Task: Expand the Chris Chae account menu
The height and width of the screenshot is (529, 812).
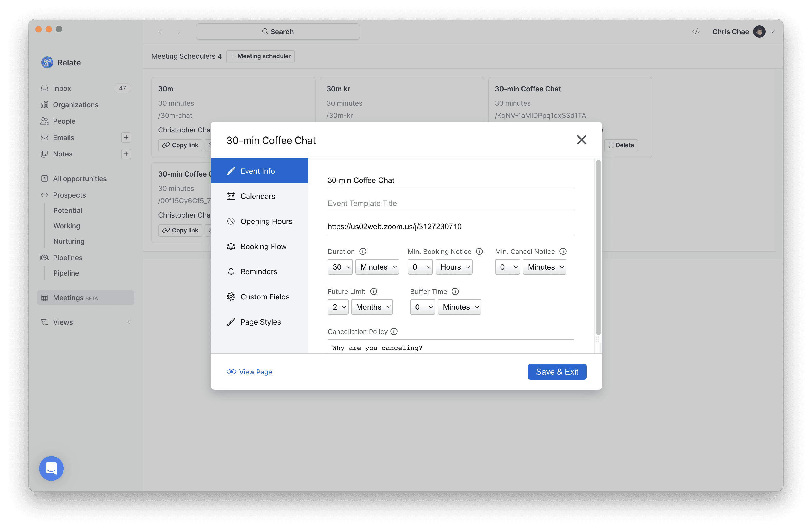Action: click(772, 32)
